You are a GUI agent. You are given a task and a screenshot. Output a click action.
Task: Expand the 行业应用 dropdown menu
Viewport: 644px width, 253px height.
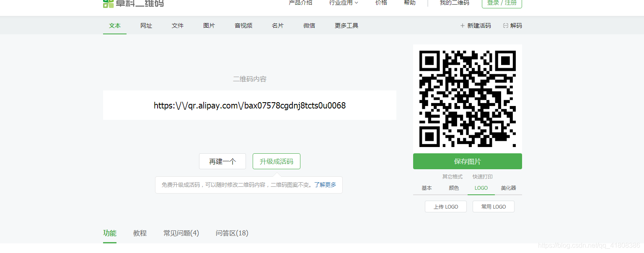[x=344, y=3]
